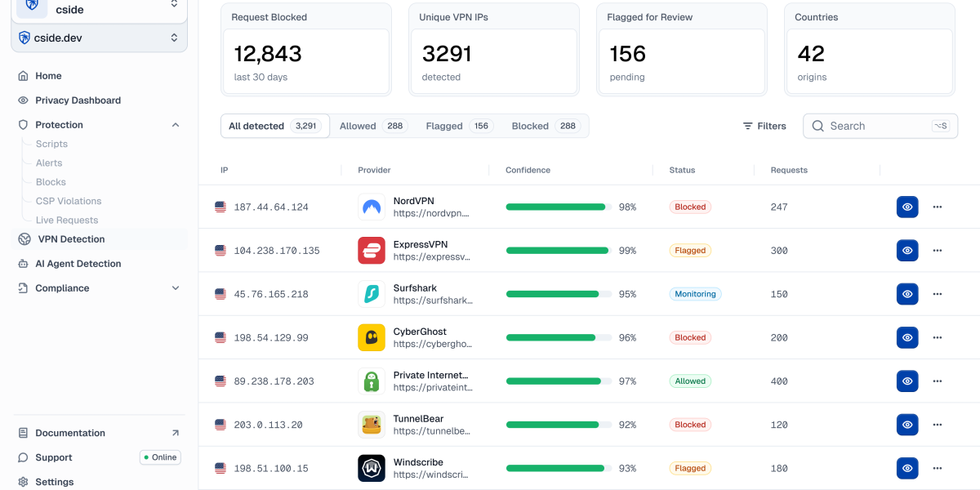Toggle the eye icon on the CyberGhost row
Image resolution: width=980 pixels, height=490 pixels.
point(907,337)
